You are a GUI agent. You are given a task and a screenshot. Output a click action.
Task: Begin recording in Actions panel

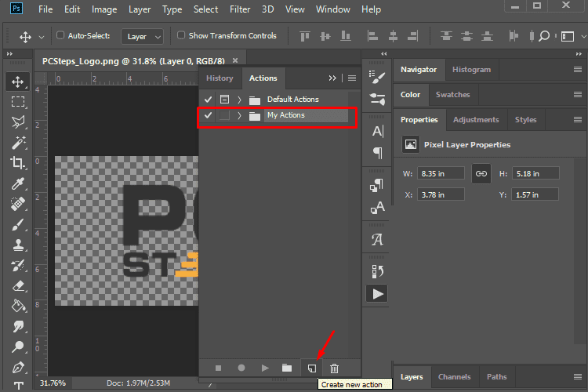[241, 368]
